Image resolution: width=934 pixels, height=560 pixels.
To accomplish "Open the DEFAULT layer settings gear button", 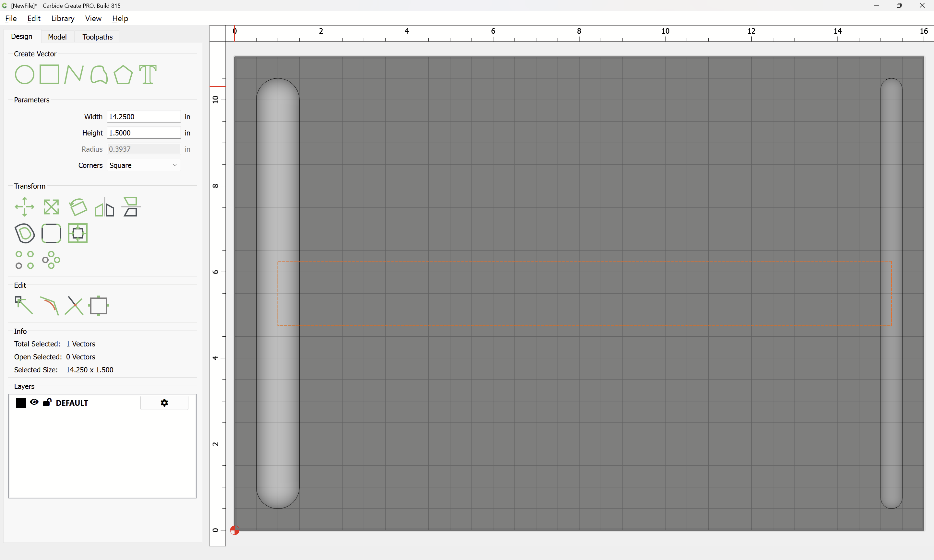I will click(x=164, y=402).
